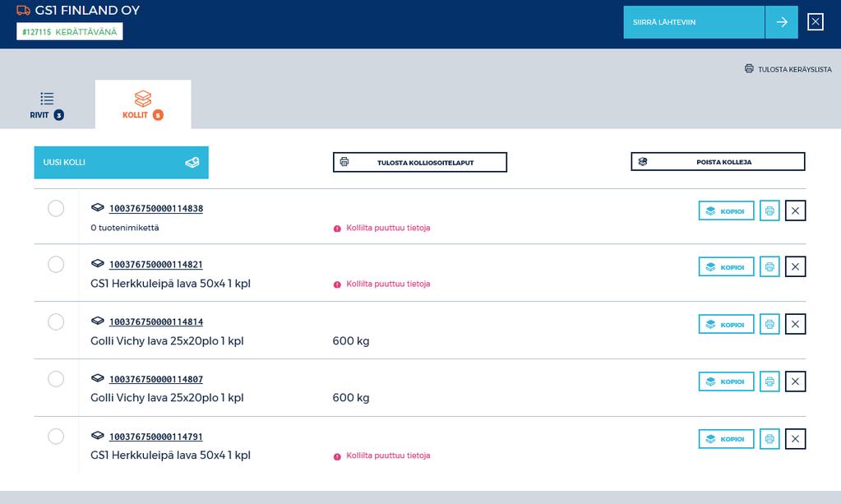Image resolution: width=841 pixels, height=504 pixels.
Task: Copy package 100376750000114807 with Kopioi
Action: [726, 381]
